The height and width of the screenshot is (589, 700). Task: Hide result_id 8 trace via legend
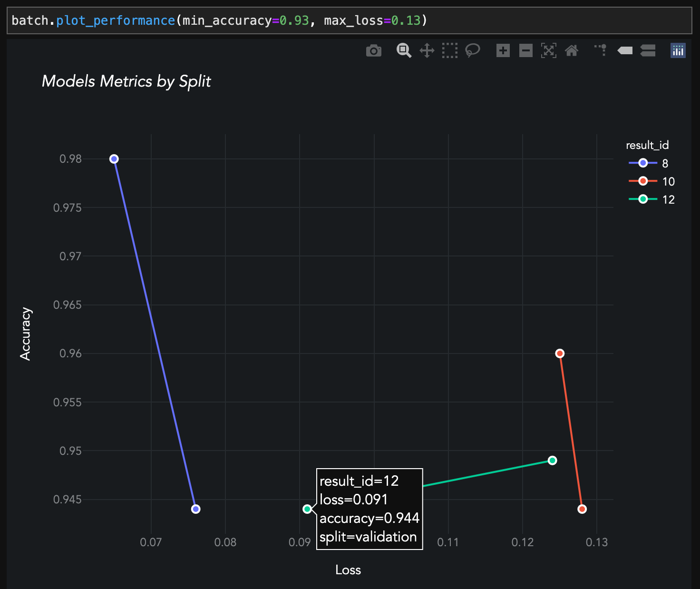coord(650,163)
